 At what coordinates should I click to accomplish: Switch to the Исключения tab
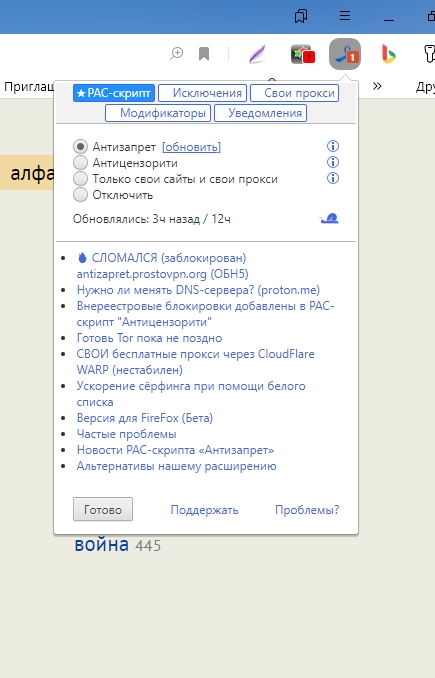pos(202,93)
